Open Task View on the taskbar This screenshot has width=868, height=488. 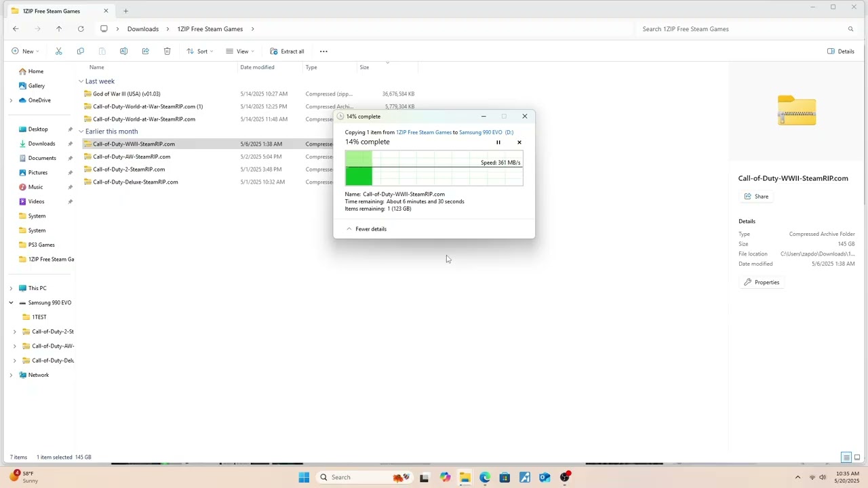(424, 478)
